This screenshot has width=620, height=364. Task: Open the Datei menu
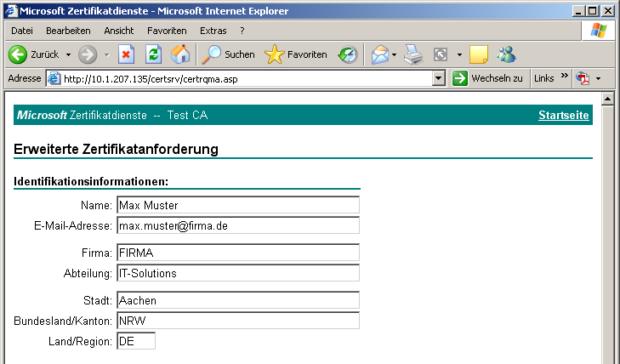(x=22, y=31)
